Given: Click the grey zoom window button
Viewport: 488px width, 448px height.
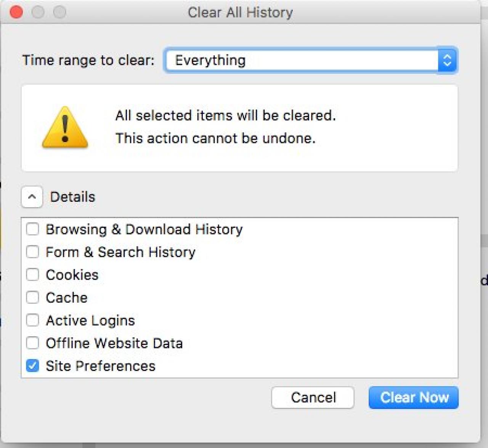Looking at the screenshot, I should (x=59, y=12).
